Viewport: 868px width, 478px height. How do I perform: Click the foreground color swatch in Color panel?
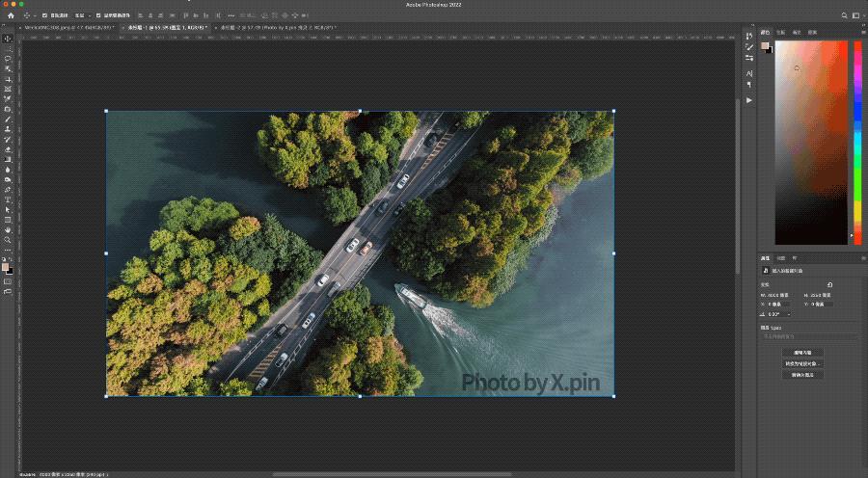(764, 45)
